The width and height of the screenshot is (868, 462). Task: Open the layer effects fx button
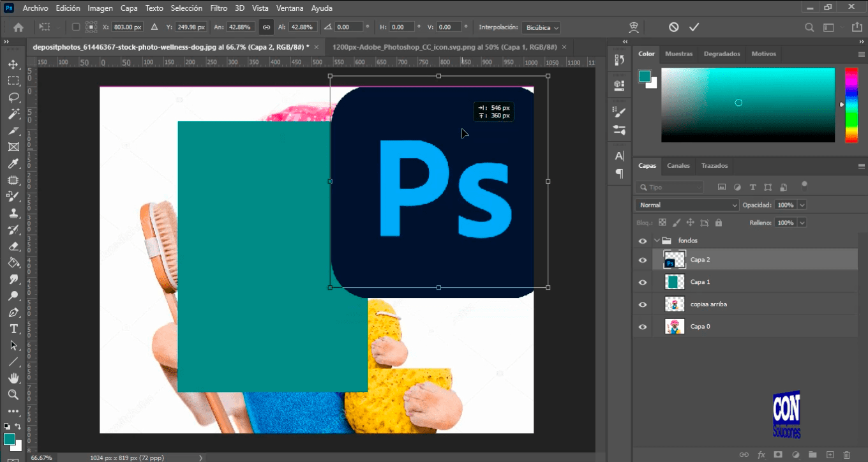[761, 454]
